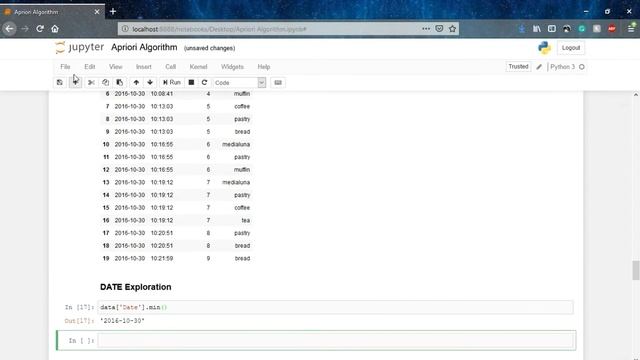
Task: Copy selected cells in Jupyter toolbar
Action: [105, 82]
